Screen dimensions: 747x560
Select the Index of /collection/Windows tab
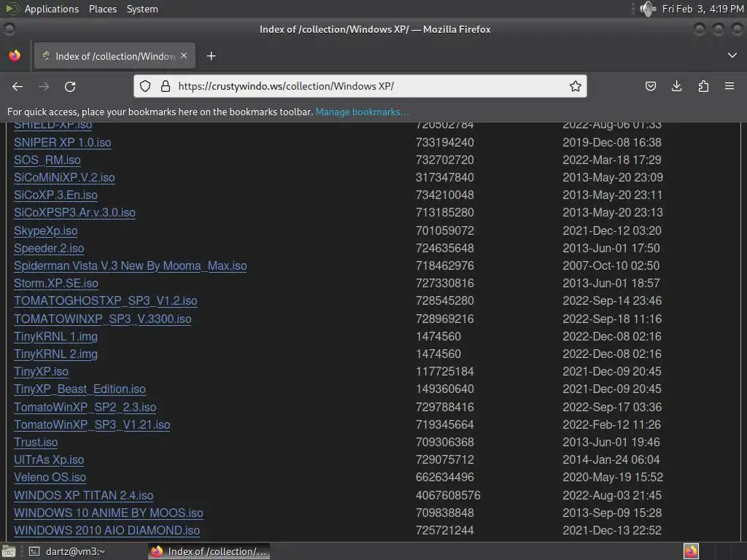pos(115,56)
